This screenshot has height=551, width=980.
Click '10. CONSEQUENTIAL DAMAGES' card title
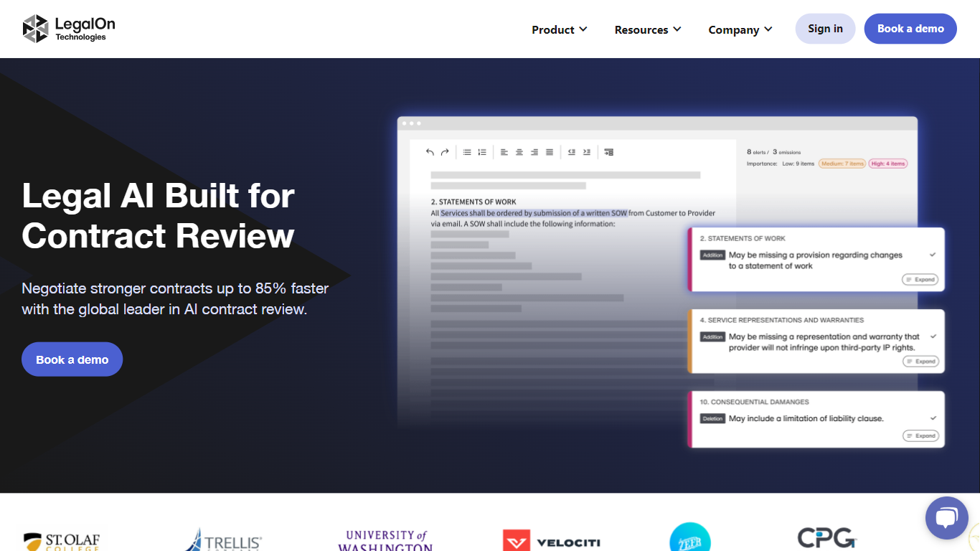(x=755, y=402)
